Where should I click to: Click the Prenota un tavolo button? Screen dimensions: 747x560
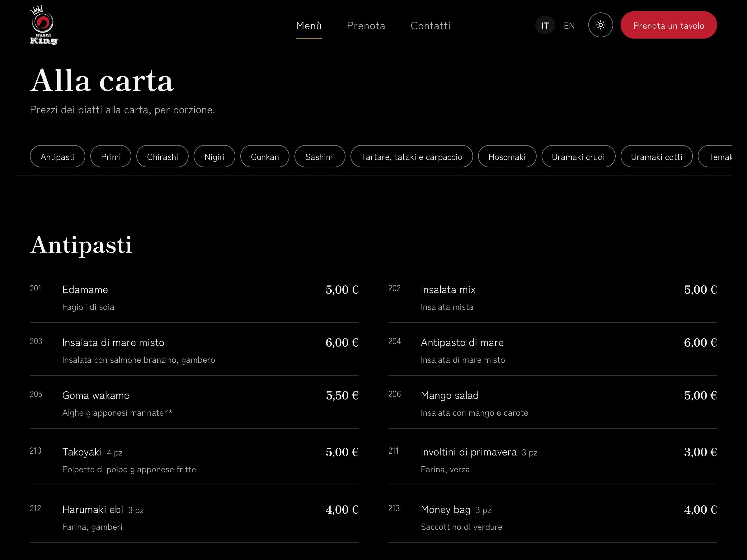(x=668, y=25)
